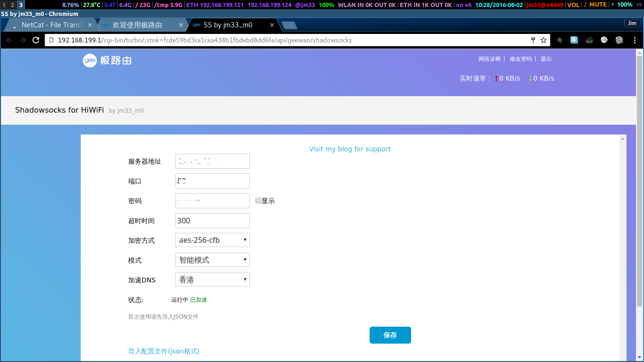The height and width of the screenshot is (362, 644).
Task: Click the Jim profile button
Action: click(x=632, y=23)
